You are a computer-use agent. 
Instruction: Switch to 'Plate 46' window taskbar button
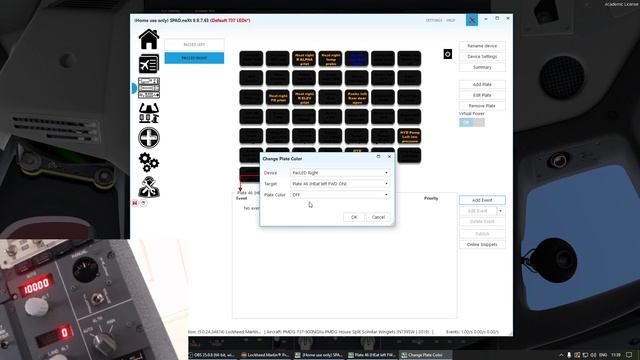coord(372,355)
